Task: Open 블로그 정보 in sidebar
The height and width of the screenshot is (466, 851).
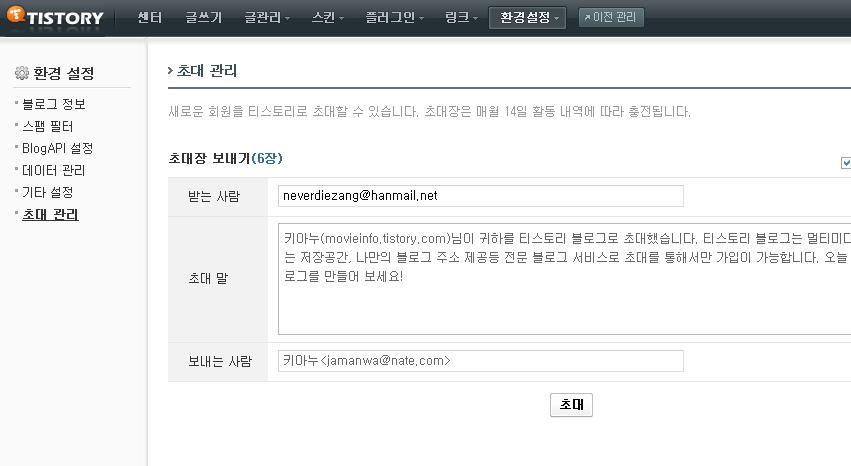Action: click(x=53, y=104)
